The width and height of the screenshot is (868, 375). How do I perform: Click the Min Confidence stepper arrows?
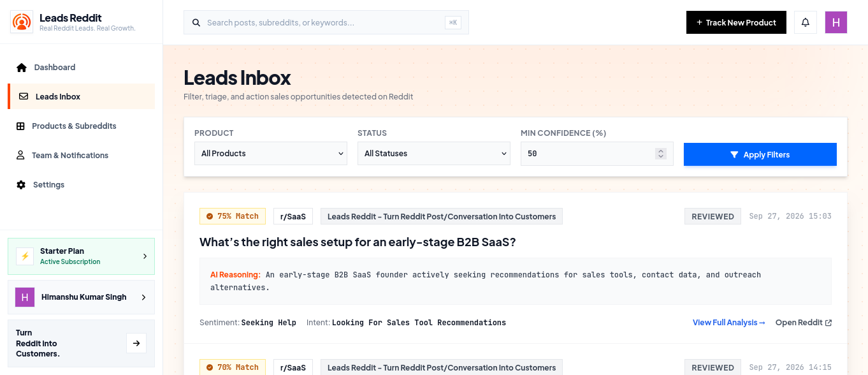click(x=661, y=154)
